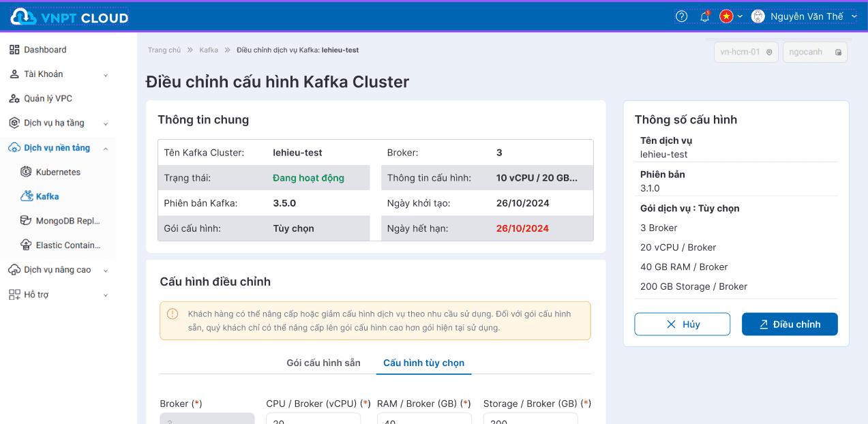The image size is (868, 424).
Task: Open the notifications bell
Action: [x=704, y=16]
